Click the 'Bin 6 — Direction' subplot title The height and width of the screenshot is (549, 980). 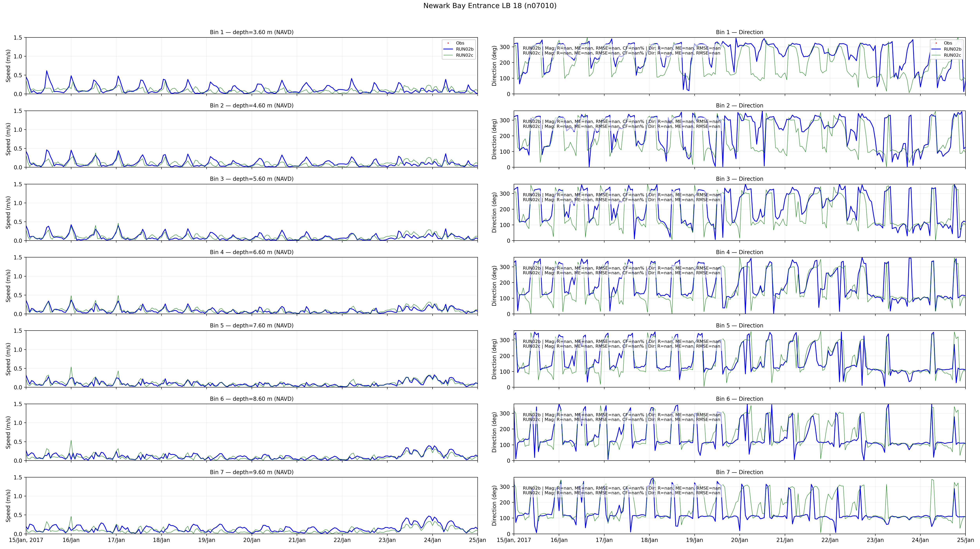739,399
